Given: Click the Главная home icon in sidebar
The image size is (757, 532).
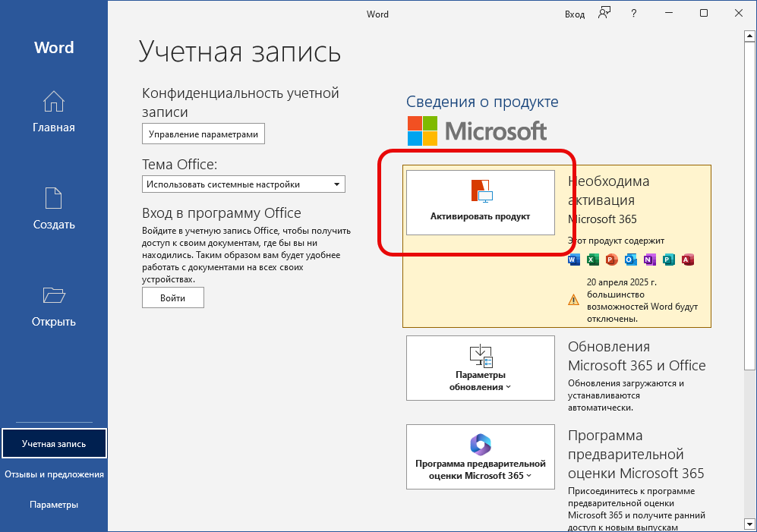Looking at the screenshot, I should click(53, 102).
